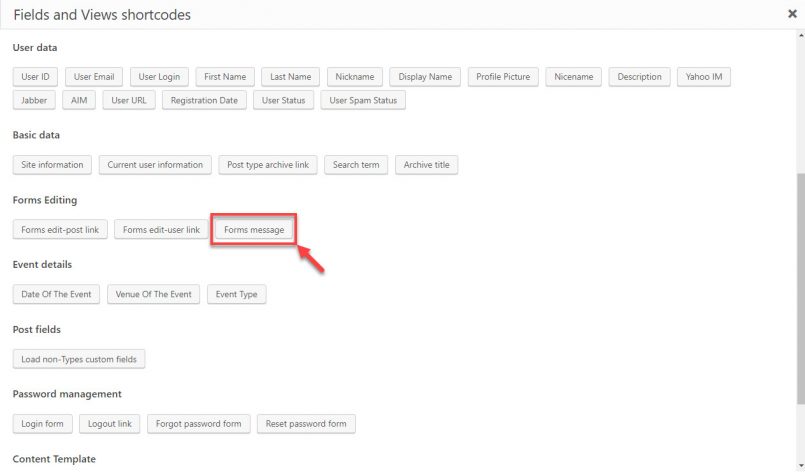This screenshot has width=805, height=472.
Task: Load non-Types custom fields
Action: [x=79, y=359]
